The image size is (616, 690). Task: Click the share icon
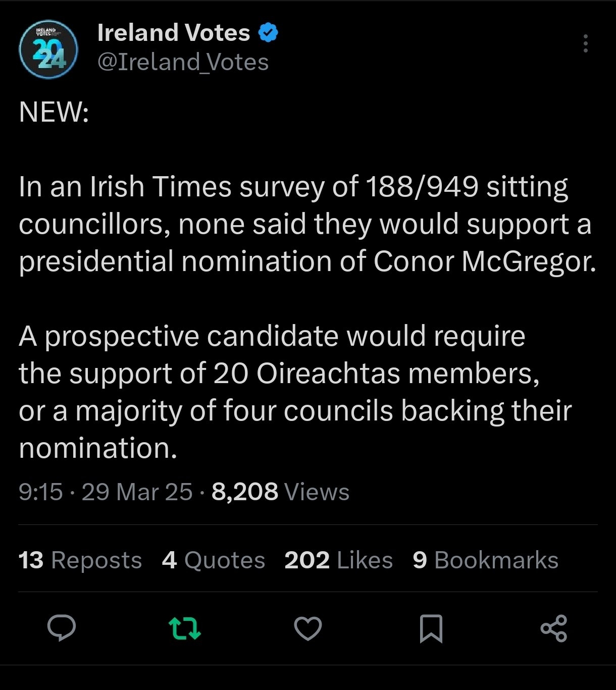point(554,628)
